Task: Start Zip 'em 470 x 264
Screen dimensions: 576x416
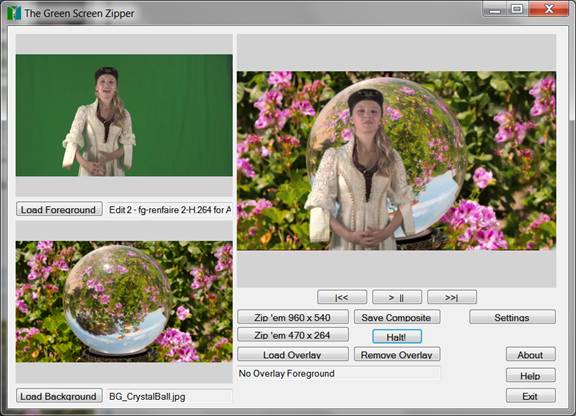Action: pos(293,335)
